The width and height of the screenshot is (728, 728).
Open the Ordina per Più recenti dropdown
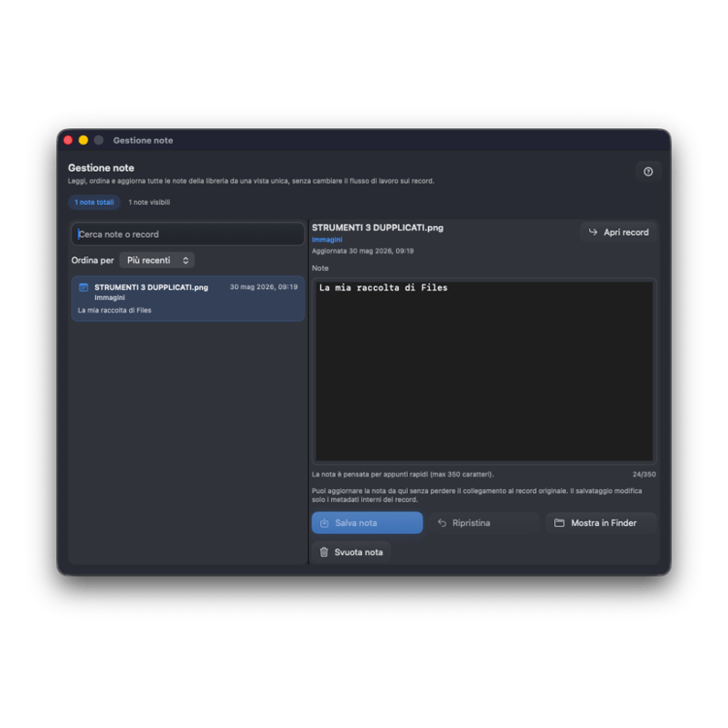pyautogui.click(x=157, y=260)
